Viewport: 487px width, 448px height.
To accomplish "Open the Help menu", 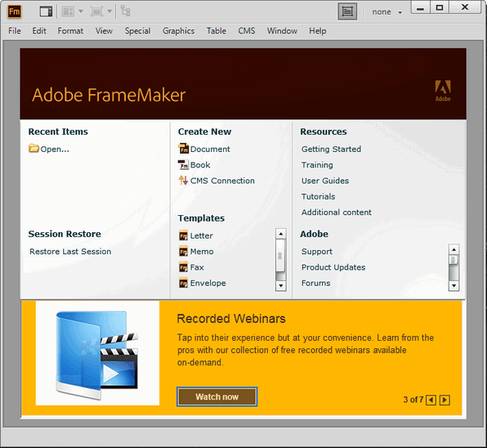I will 317,31.
